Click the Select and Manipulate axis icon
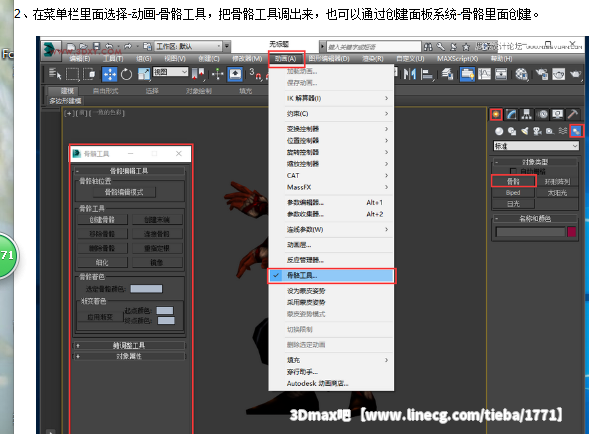The width and height of the screenshot is (602, 434). click(218, 74)
